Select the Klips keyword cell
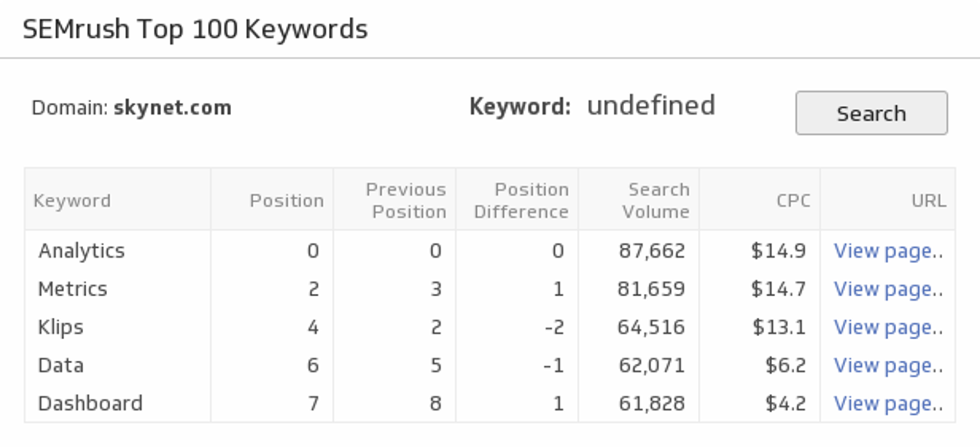980x447 pixels. (x=61, y=327)
